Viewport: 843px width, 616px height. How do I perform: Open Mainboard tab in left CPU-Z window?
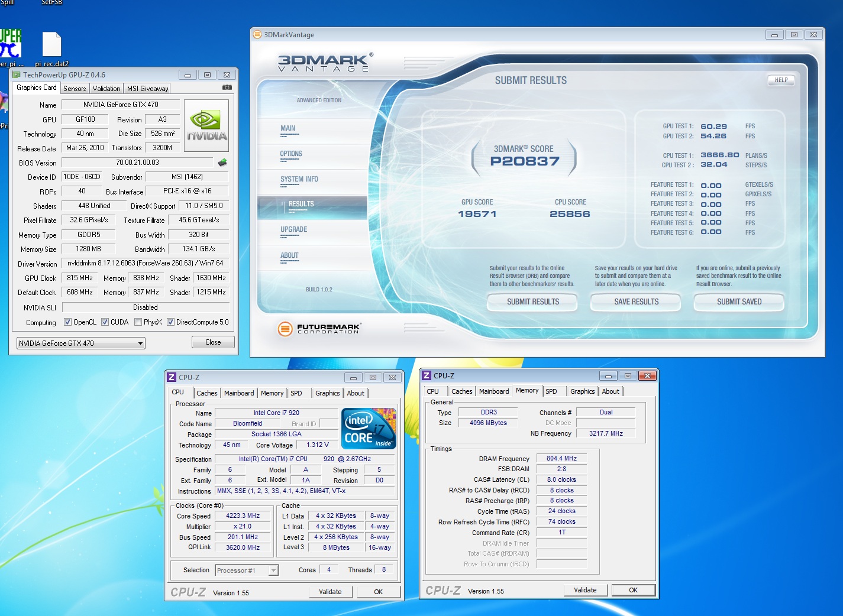click(x=239, y=393)
